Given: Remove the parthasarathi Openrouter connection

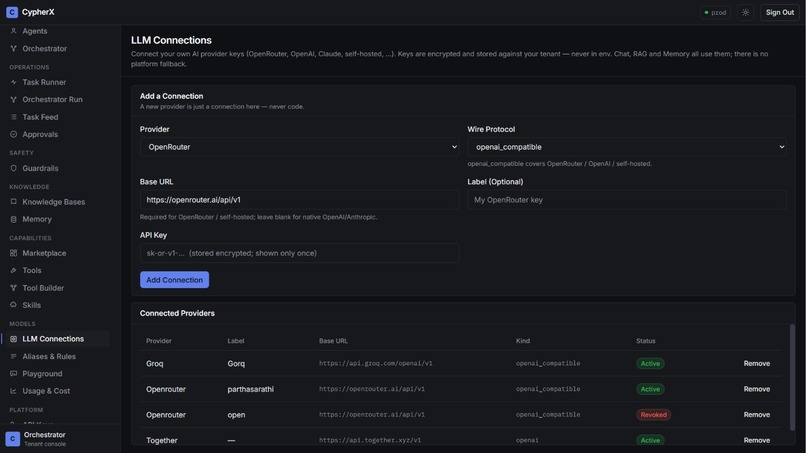Looking at the screenshot, I should [x=757, y=389].
